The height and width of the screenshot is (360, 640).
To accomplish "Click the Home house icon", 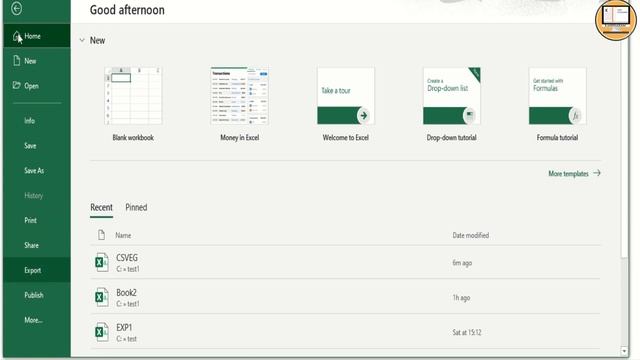I will [16, 36].
